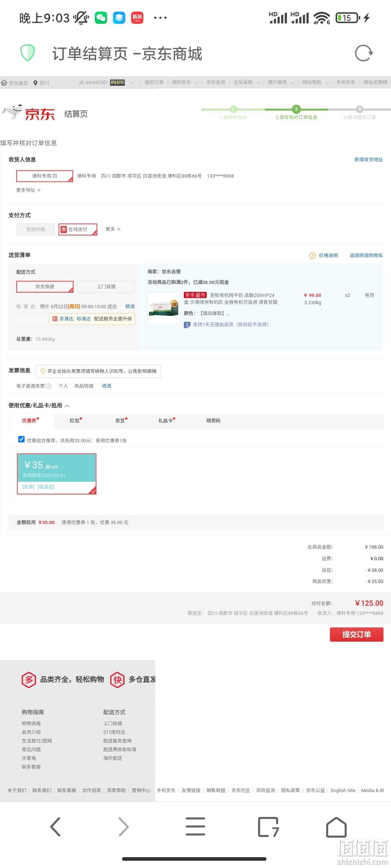Click 新增收货地址 link

pyautogui.click(x=369, y=159)
